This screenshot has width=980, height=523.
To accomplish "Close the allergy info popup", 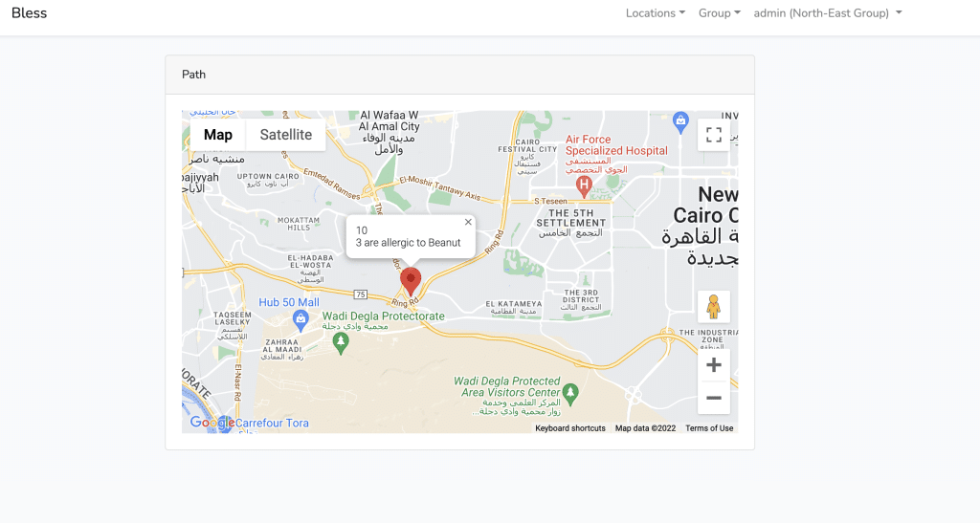I will pyautogui.click(x=468, y=222).
